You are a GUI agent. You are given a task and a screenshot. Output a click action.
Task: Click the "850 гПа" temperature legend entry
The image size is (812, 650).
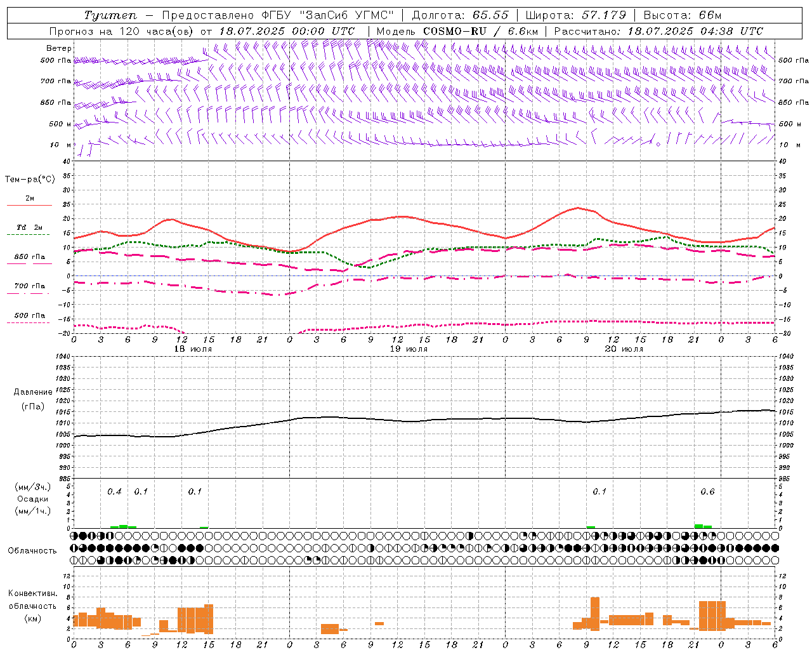[30, 260]
